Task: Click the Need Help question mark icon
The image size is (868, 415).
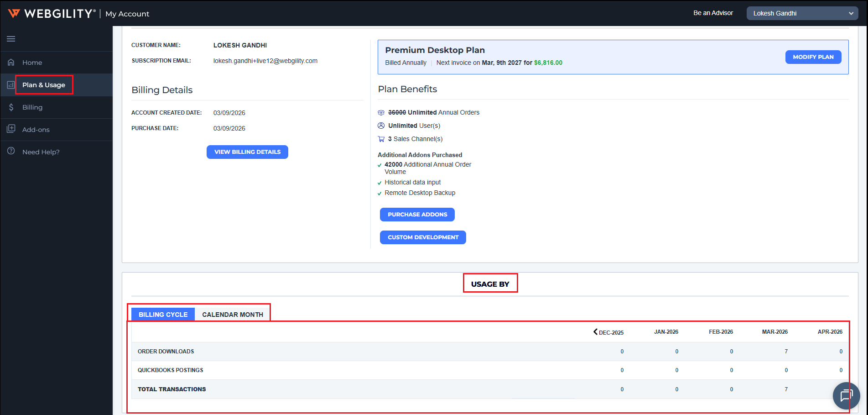Action: [11, 152]
